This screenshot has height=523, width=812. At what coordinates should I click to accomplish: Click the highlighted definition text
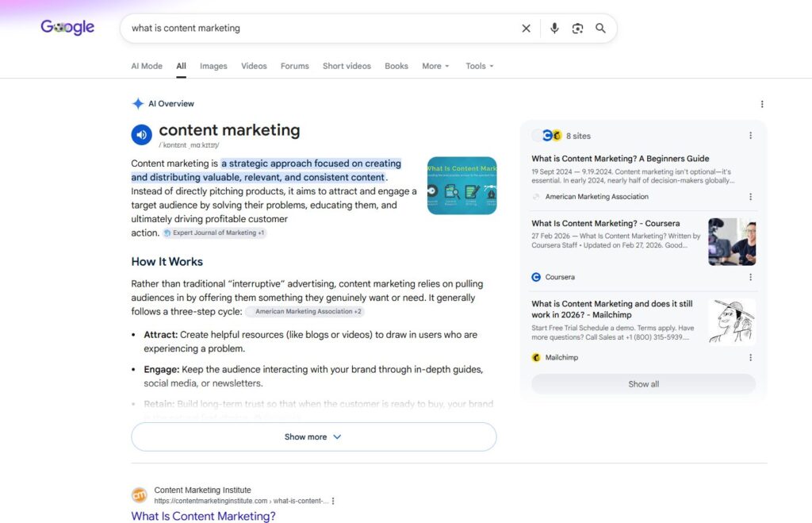(x=266, y=171)
